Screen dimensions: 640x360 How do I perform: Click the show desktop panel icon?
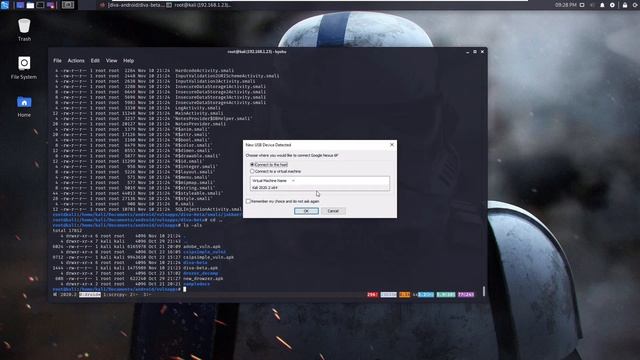click(x=20, y=5)
